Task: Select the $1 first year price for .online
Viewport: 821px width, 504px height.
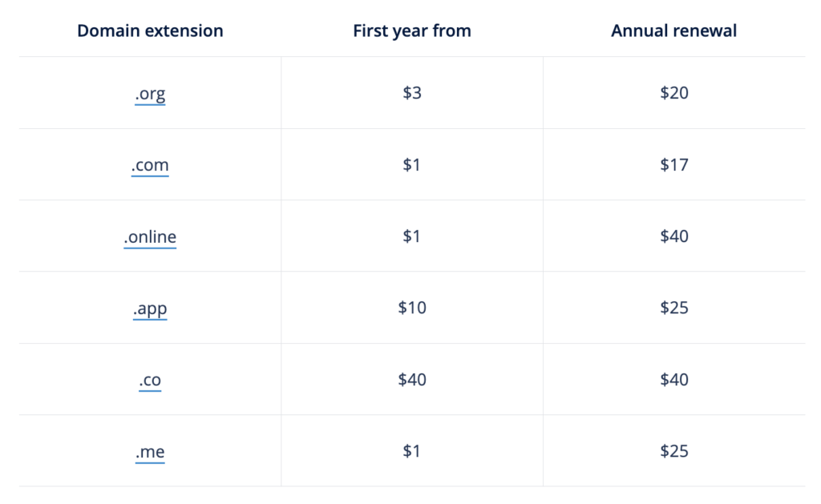Action: tap(411, 236)
